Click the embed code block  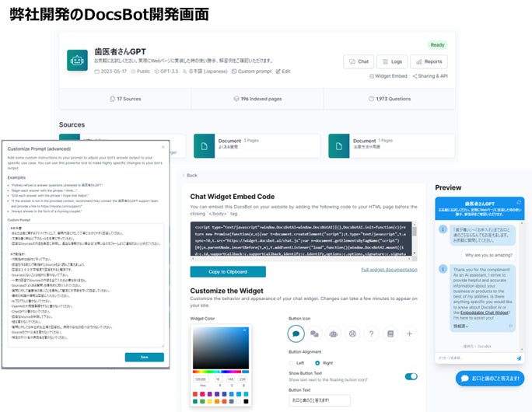[x=301, y=239]
